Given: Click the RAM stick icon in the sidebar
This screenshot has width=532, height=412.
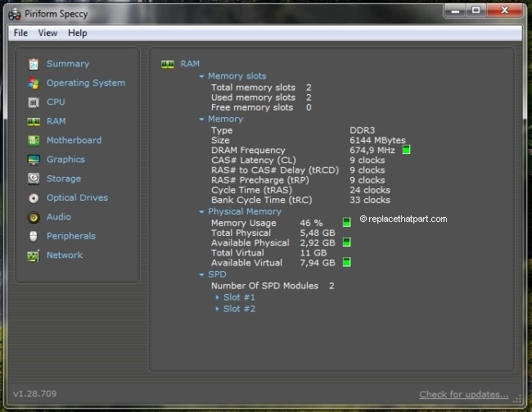Looking at the screenshot, I should point(34,121).
